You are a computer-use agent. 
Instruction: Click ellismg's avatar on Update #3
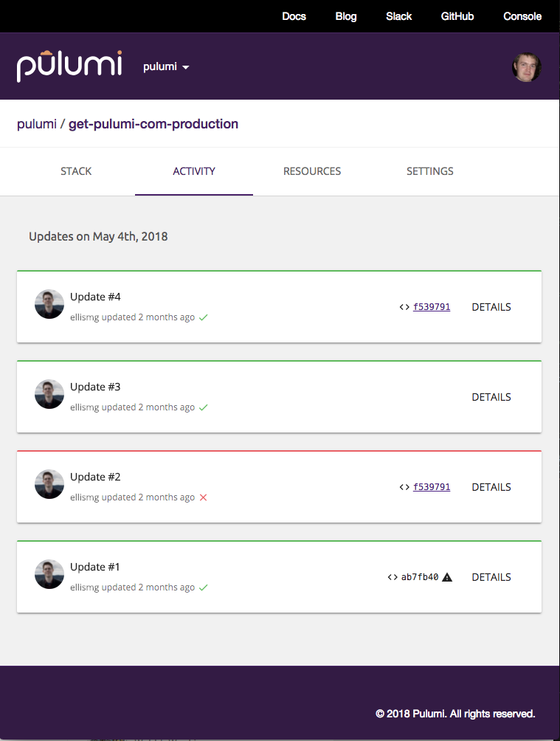(x=49, y=394)
